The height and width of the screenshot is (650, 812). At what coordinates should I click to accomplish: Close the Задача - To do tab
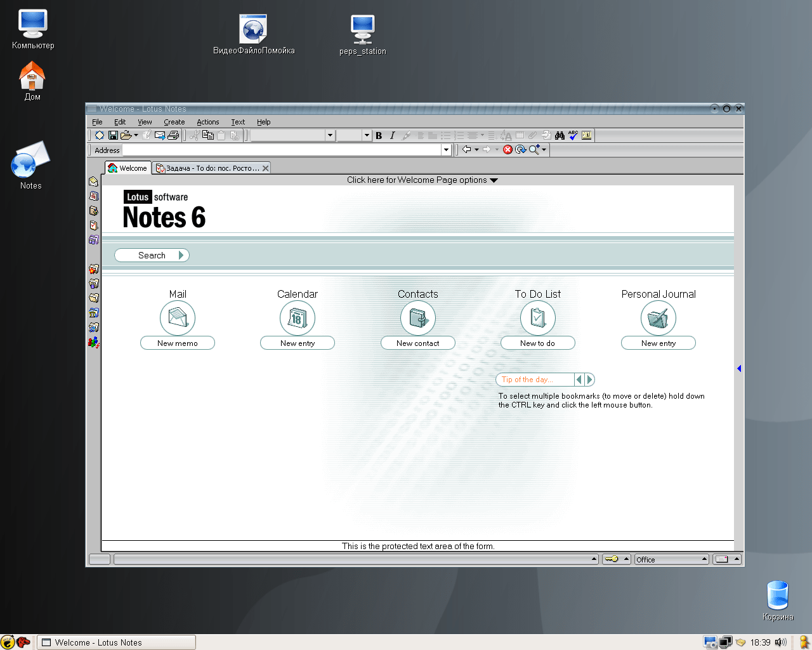(x=266, y=168)
